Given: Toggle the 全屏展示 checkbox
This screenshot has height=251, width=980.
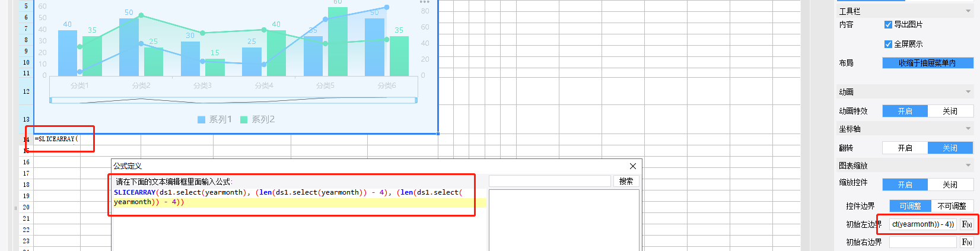Looking at the screenshot, I should [888, 44].
